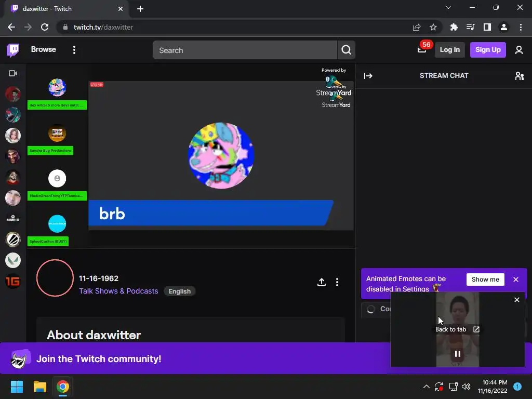The height and width of the screenshot is (399, 532).
Task: Open stream options three-dot menu
Action: (337, 282)
